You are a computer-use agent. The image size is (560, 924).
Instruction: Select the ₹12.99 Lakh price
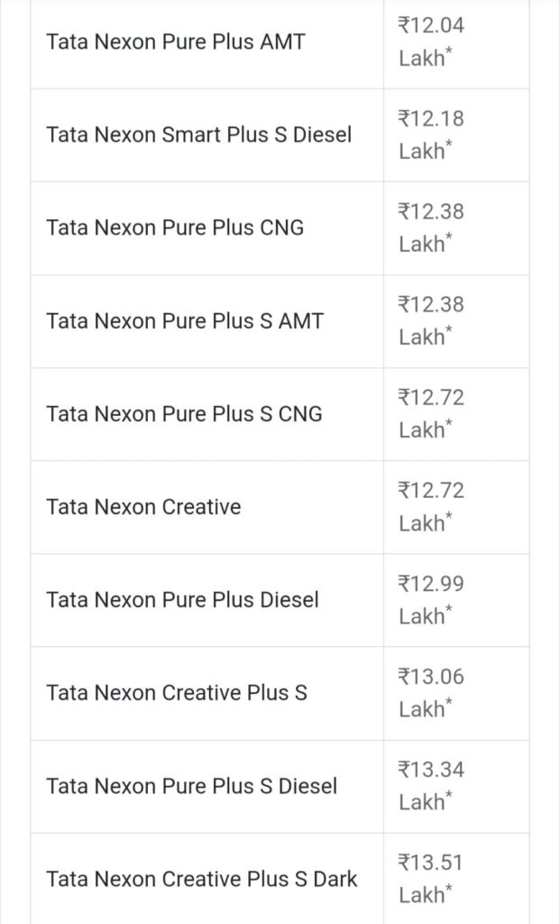(432, 599)
